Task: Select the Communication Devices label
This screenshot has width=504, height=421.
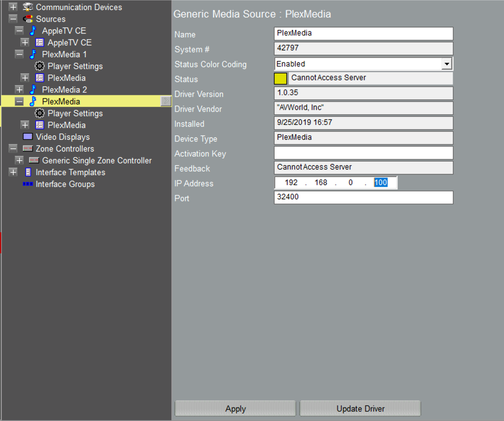Action: 79,7
